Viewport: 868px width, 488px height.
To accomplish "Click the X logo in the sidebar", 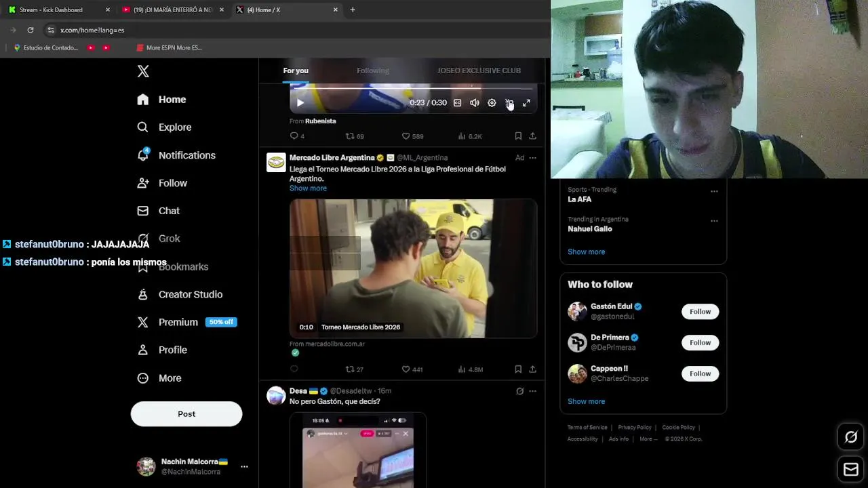I will tap(143, 71).
